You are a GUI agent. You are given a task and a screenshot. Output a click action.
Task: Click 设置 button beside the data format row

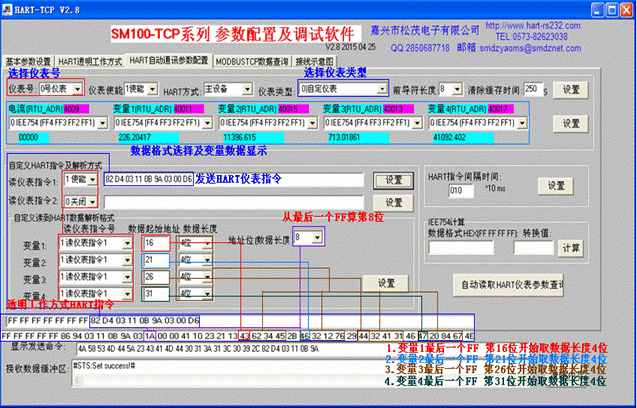coord(570,124)
